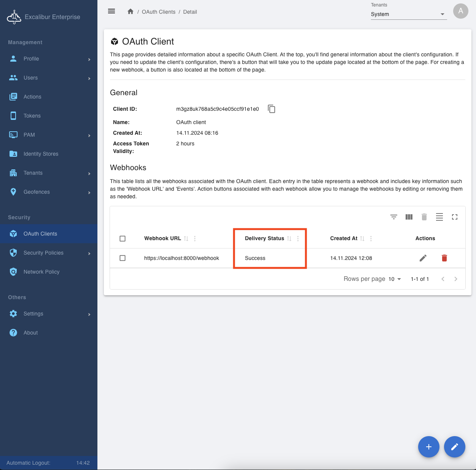Open the Tenants System dropdown

click(x=408, y=14)
